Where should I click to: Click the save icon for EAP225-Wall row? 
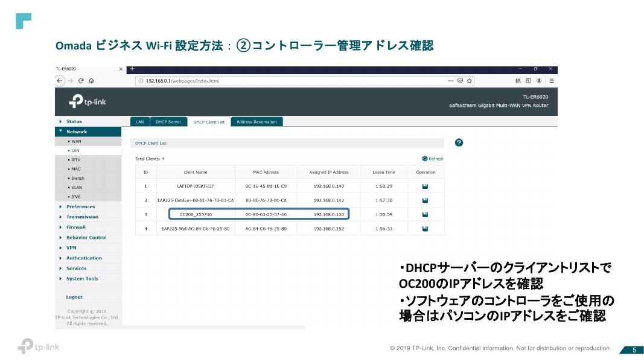pos(425,229)
